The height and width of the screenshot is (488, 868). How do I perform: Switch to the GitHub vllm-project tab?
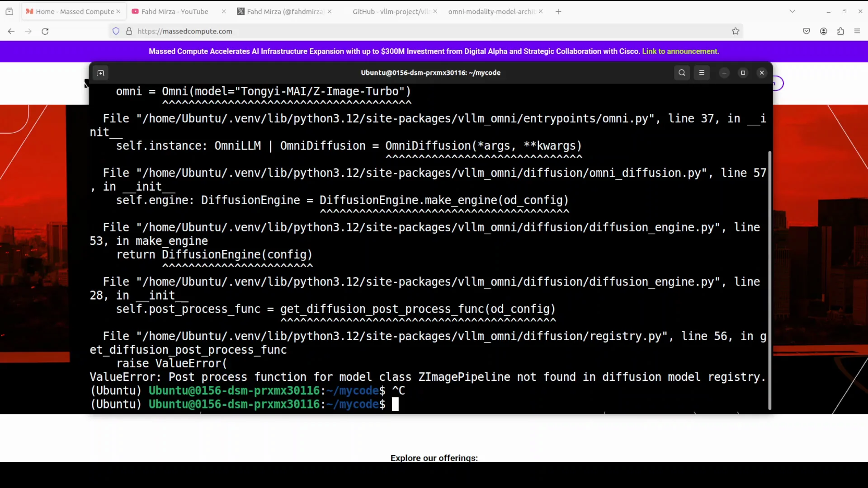coord(391,11)
